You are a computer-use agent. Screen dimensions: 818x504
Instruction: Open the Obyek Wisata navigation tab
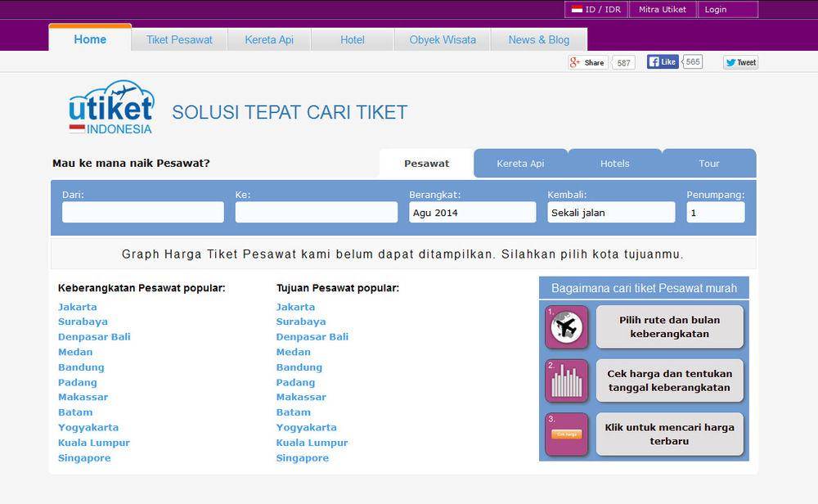[x=443, y=39]
